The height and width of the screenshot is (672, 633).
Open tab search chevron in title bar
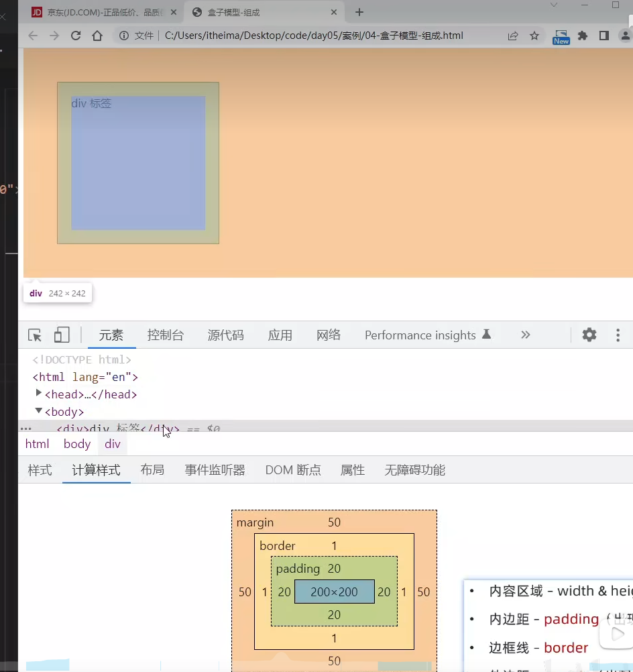tap(554, 5)
